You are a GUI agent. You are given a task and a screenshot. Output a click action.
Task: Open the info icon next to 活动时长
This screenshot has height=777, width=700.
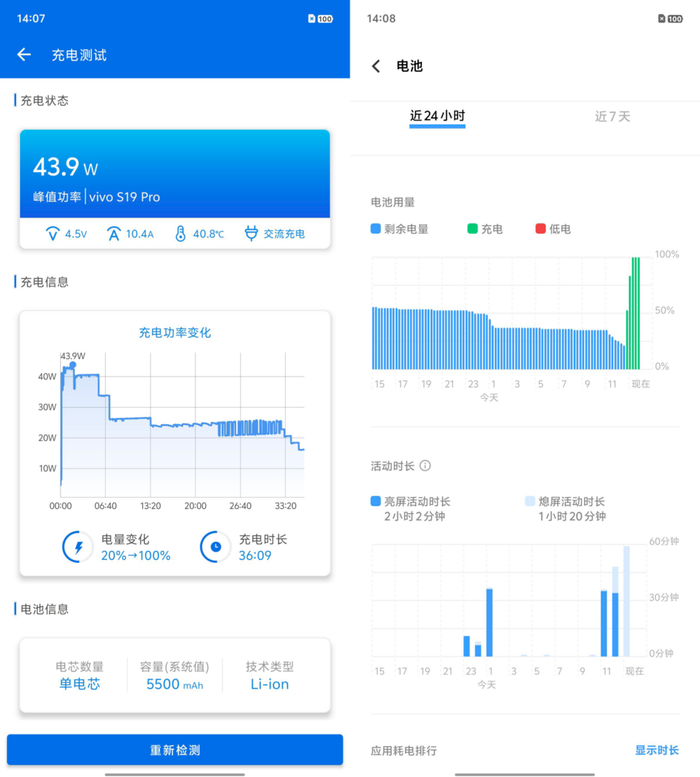[425, 466]
